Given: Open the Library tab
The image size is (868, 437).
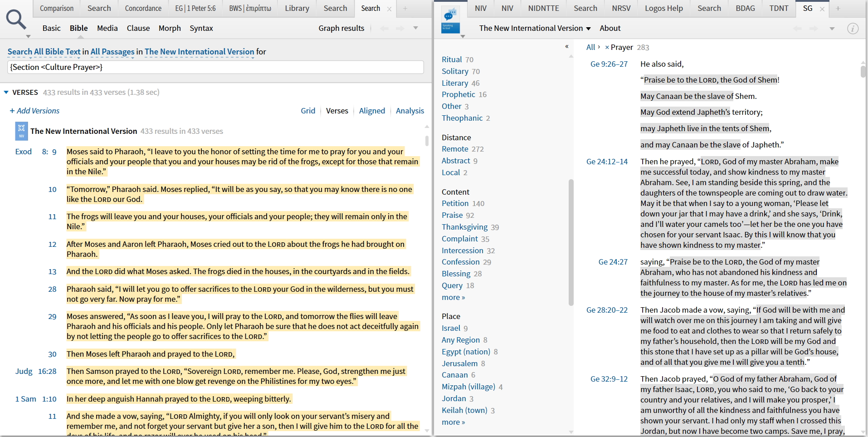Looking at the screenshot, I should tap(297, 8).
